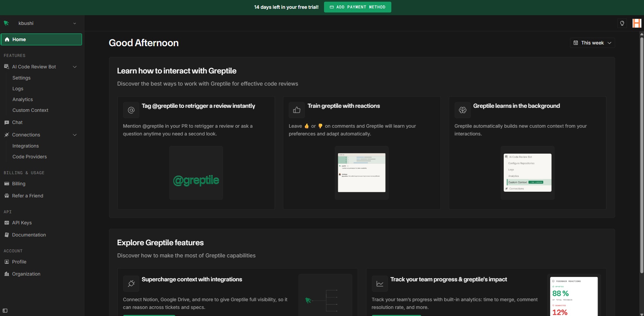Open the Integrations page

26,146
